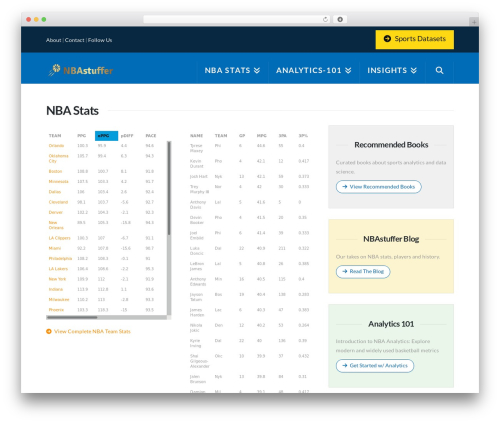Image resolution: width=500 pixels, height=423 pixels.
Task: Open the Follow Us link
Action: [x=100, y=40]
